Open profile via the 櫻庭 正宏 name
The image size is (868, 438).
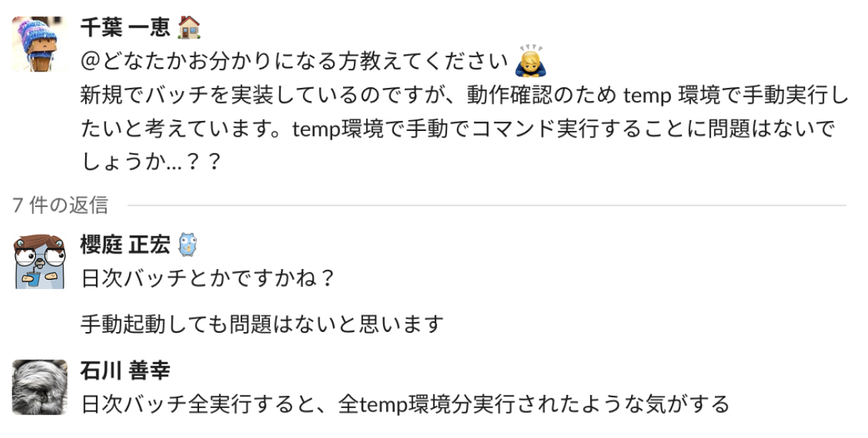click(125, 245)
